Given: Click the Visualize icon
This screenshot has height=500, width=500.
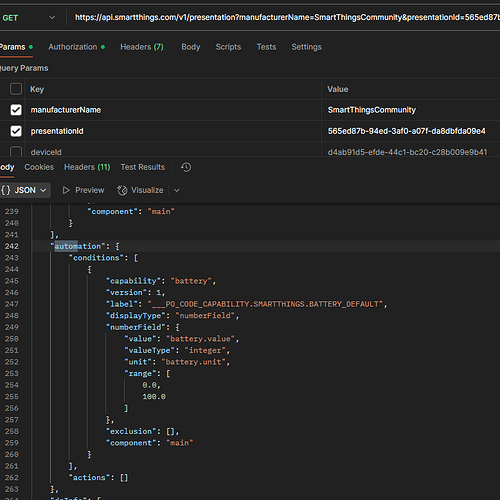Looking at the screenshot, I should 122,190.
